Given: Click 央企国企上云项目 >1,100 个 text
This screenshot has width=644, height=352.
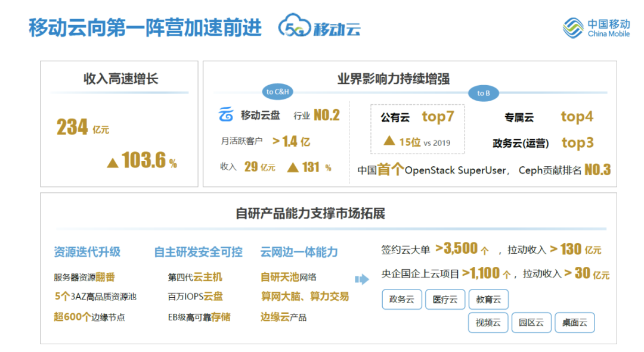Looking at the screenshot, I should [x=446, y=273].
